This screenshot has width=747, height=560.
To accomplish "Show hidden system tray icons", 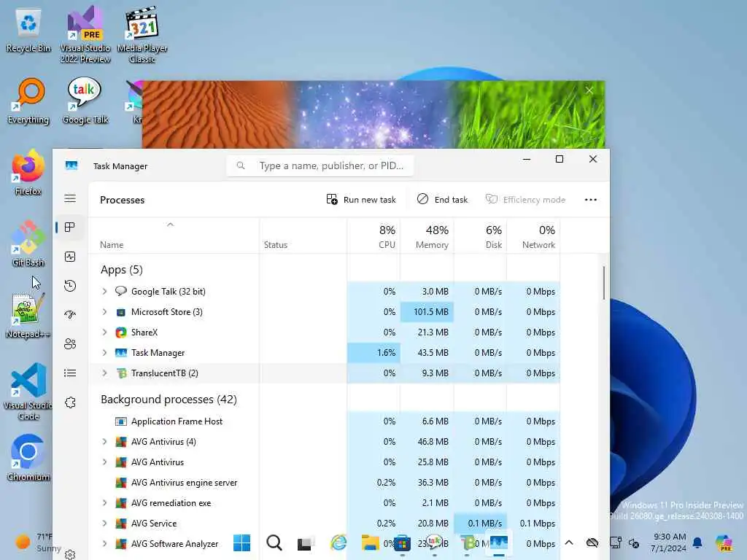I will pos(569,542).
